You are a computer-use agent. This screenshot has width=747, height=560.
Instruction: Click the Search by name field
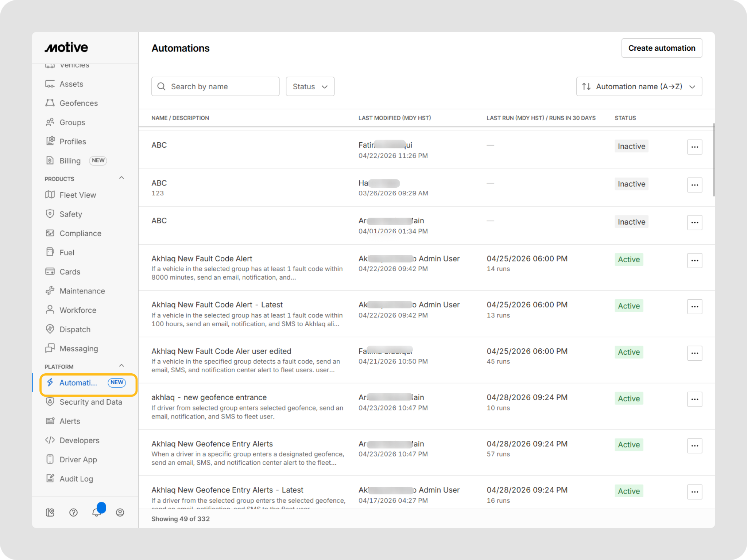(215, 86)
